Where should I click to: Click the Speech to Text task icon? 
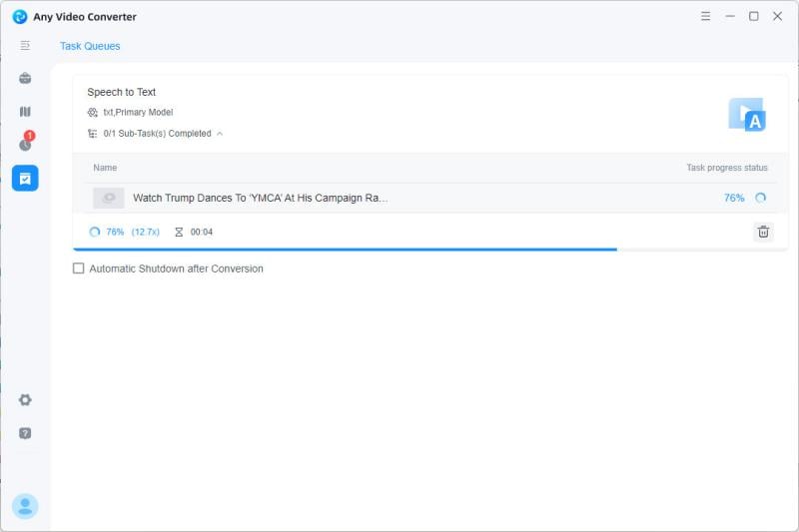pyautogui.click(x=747, y=115)
